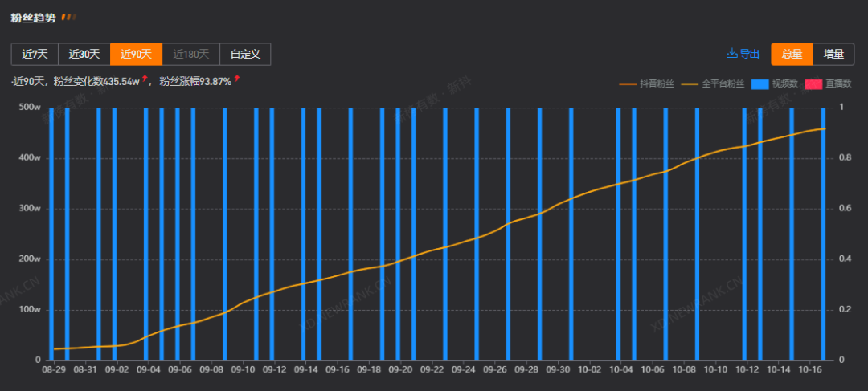Screen dimensions: 868x391
Task: Click the 10-16 label on the date axis
Action: pyautogui.click(x=810, y=370)
